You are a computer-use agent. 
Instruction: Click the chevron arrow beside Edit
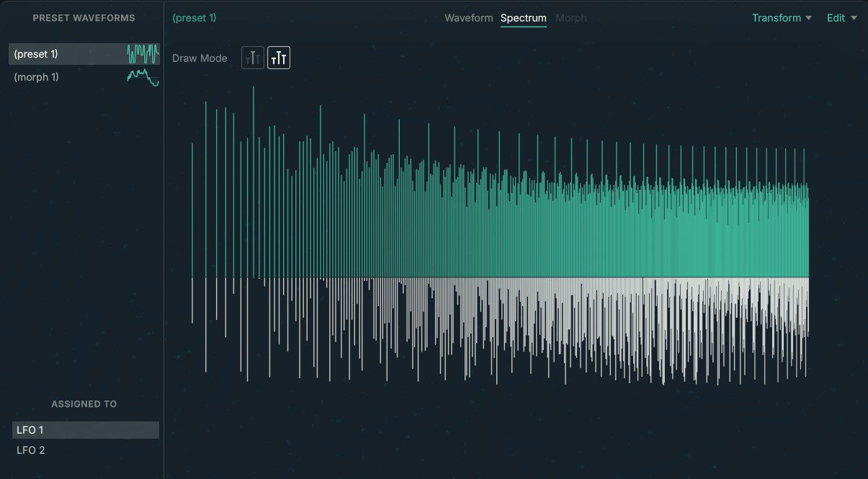pos(856,18)
